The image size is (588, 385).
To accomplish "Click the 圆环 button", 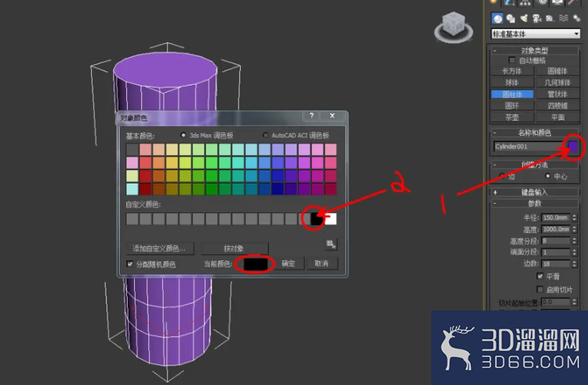I will coord(512,106).
